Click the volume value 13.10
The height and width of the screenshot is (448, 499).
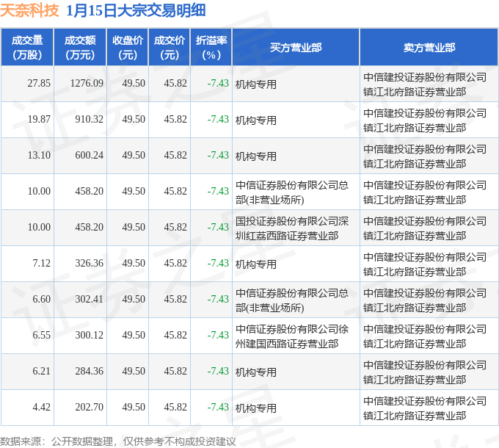coord(39,156)
